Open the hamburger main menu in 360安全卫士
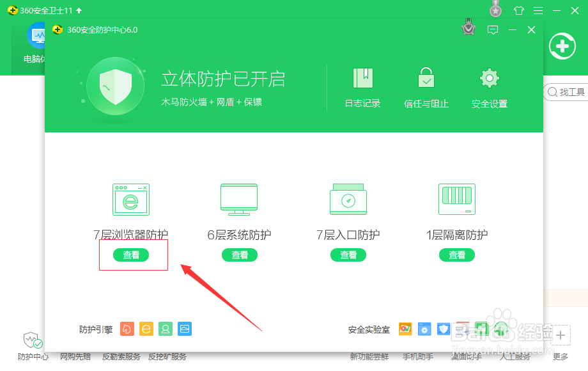This screenshot has width=588, height=371. (538, 10)
